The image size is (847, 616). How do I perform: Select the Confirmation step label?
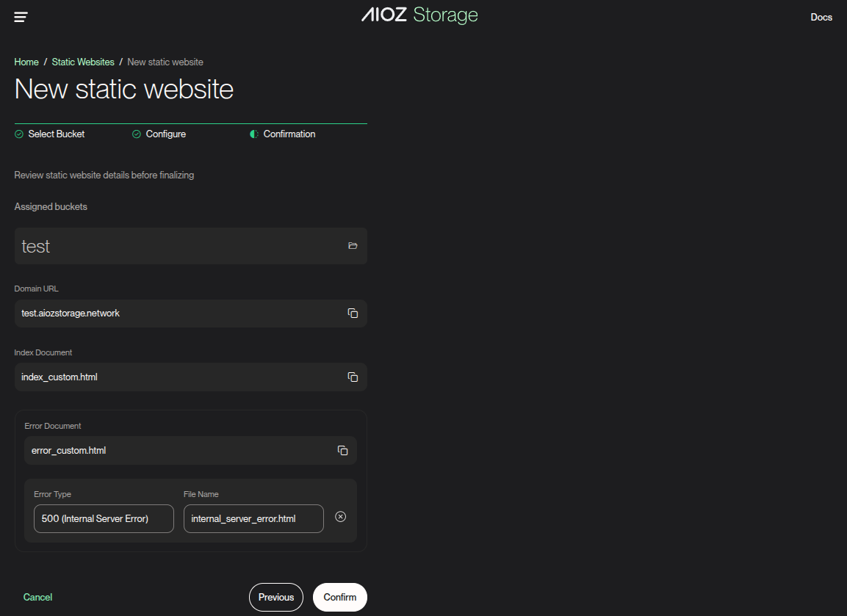pyautogui.click(x=289, y=134)
